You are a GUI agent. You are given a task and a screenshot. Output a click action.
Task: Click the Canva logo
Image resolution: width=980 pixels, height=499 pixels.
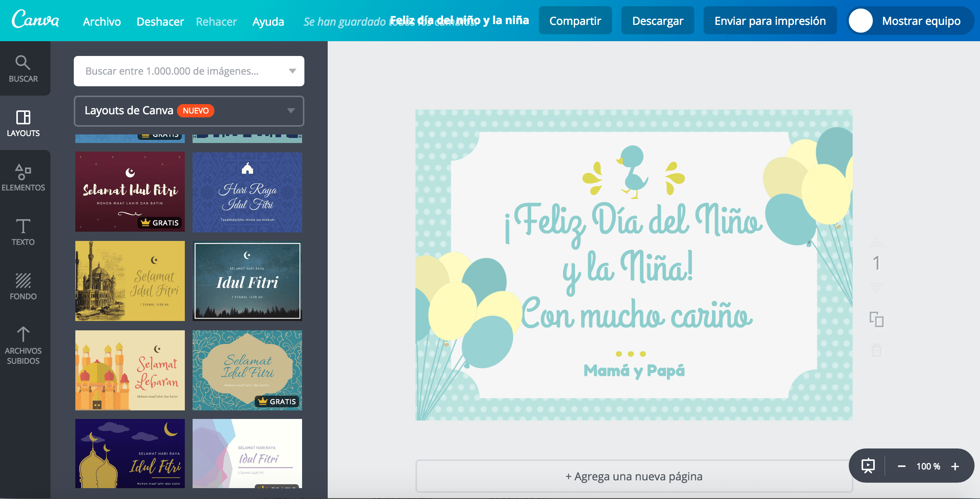[35, 19]
